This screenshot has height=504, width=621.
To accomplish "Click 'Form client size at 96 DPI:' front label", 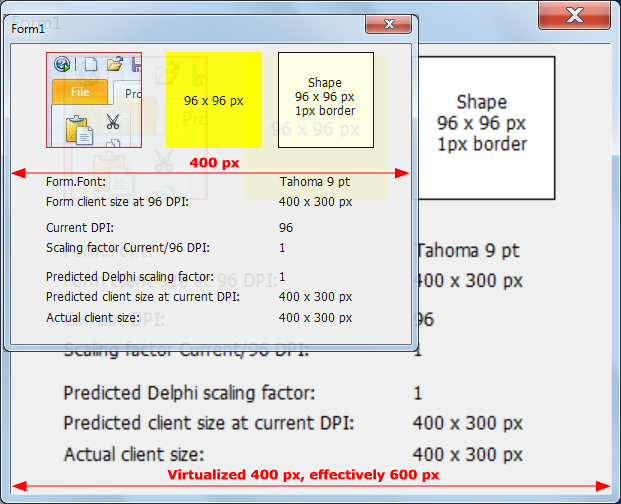I will coord(117,202).
